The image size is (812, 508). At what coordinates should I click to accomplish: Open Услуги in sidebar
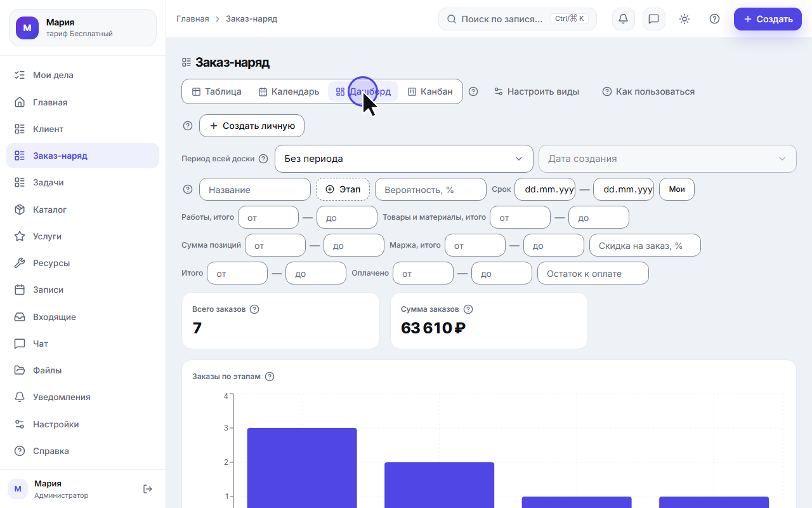pos(82,236)
